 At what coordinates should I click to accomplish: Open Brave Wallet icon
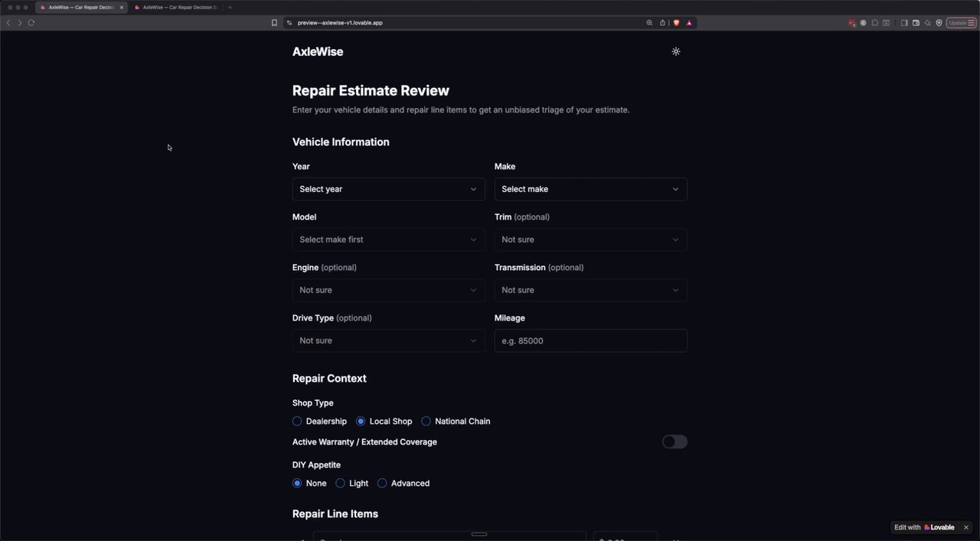(916, 23)
